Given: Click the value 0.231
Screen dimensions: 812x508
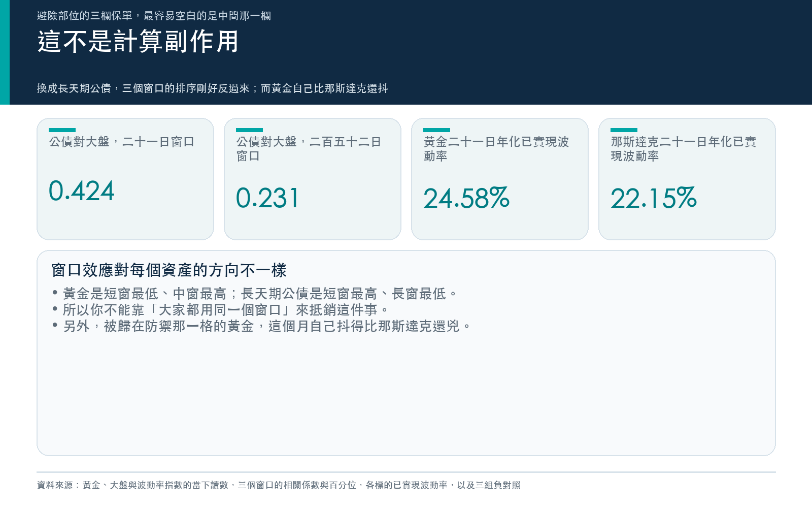Looking at the screenshot, I should pos(267,198).
